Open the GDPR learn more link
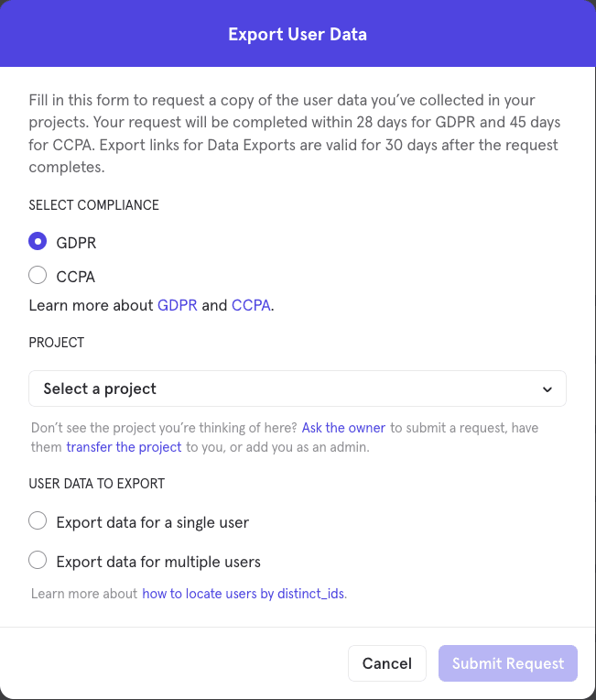The width and height of the screenshot is (596, 700). point(178,305)
